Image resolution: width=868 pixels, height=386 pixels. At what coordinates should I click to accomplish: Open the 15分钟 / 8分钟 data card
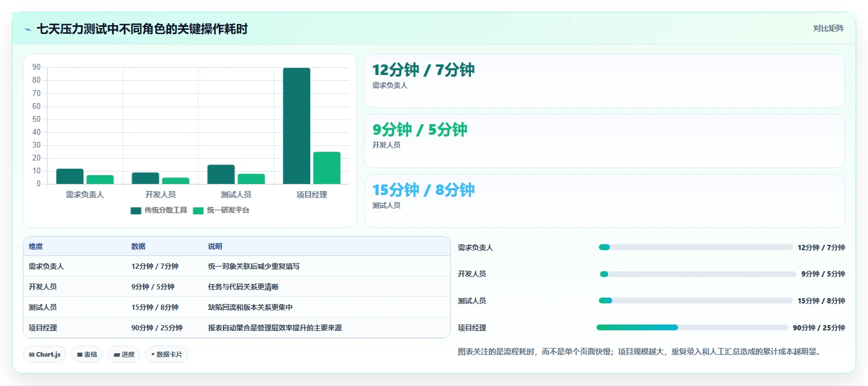(x=605, y=201)
